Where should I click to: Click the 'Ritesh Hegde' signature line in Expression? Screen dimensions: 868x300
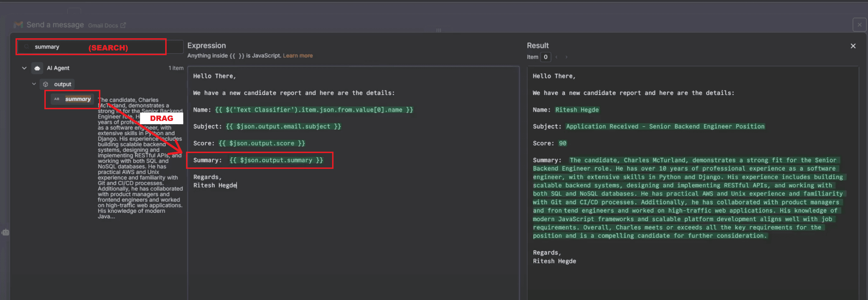tap(215, 185)
